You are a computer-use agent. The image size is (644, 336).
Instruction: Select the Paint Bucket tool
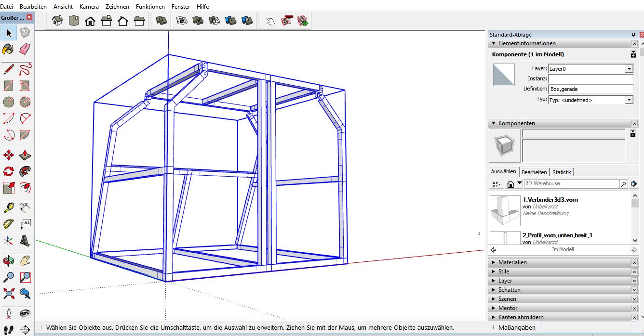(8, 49)
